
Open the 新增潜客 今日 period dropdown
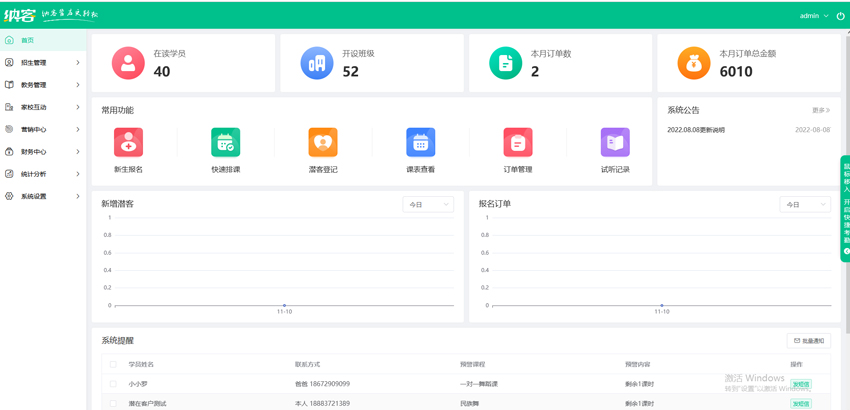coord(428,204)
